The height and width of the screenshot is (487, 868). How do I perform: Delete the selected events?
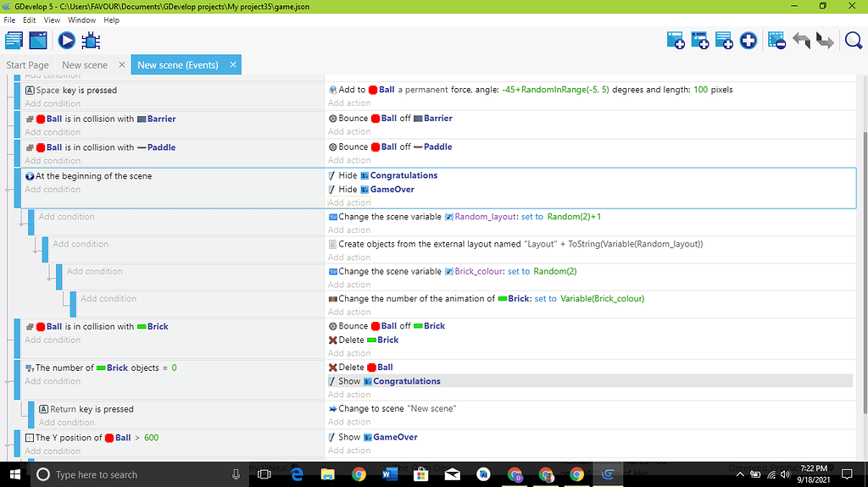coord(776,40)
